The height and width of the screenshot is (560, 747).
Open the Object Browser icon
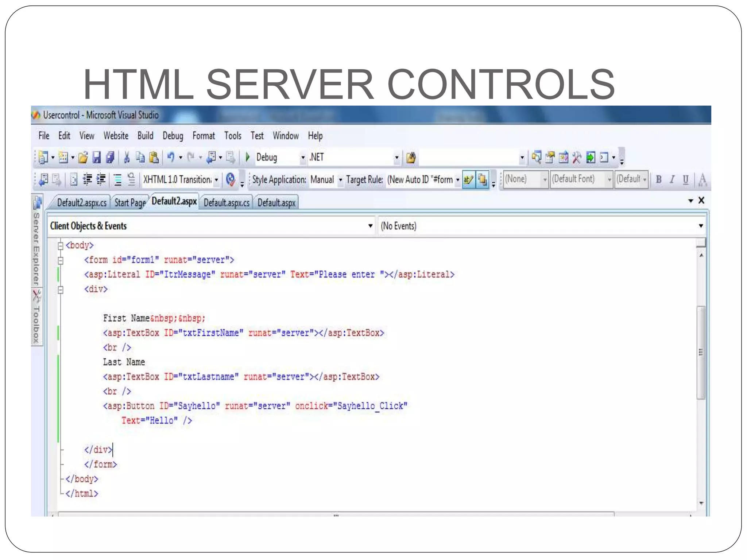564,157
